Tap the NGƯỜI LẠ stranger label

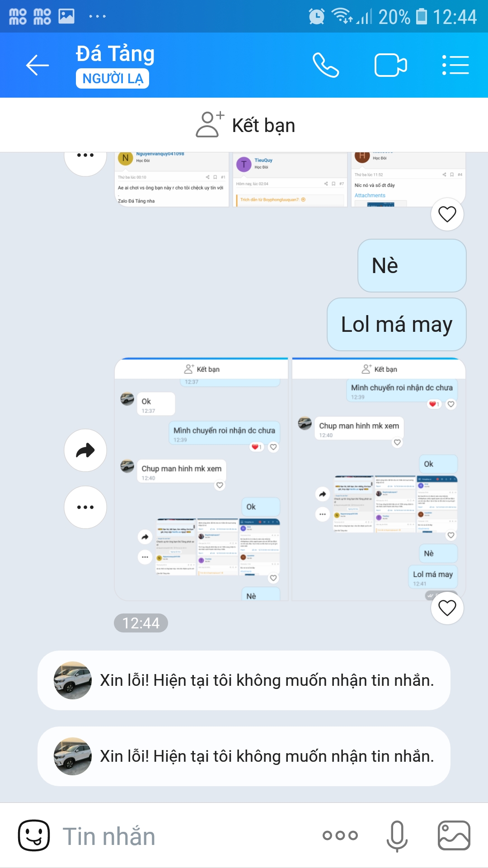coord(113,79)
